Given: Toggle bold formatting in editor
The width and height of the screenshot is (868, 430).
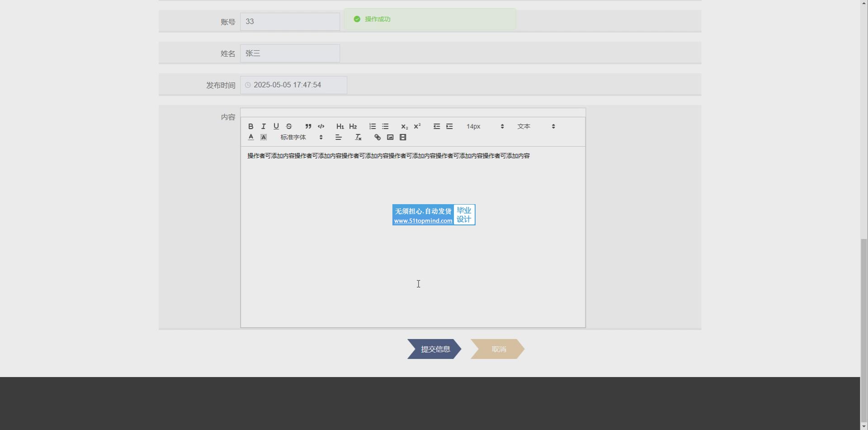Looking at the screenshot, I should (251, 126).
